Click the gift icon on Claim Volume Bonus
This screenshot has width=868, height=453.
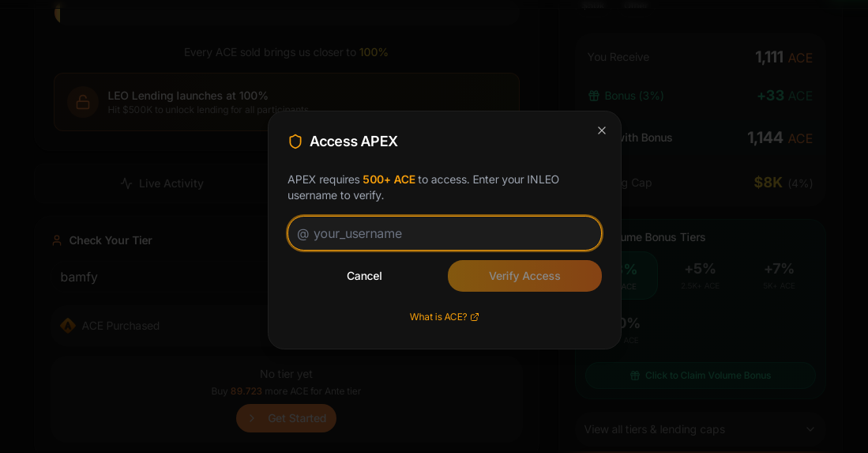[x=635, y=376]
